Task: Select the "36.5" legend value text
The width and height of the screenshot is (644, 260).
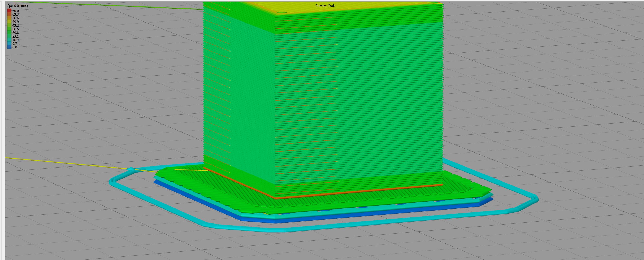Action: pyautogui.click(x=15, y=29)
